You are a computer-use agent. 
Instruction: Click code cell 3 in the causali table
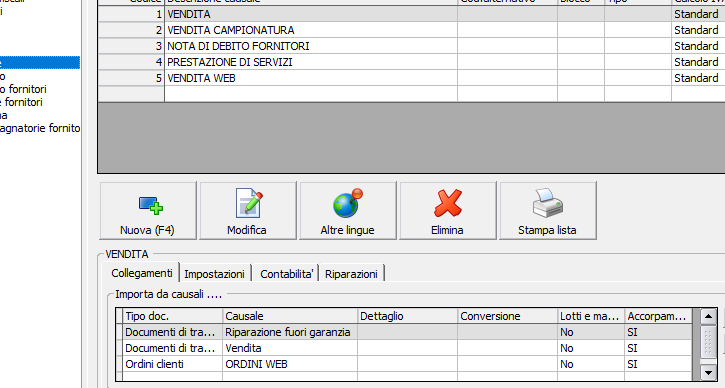pyautogui.click(x=131, y=46)
